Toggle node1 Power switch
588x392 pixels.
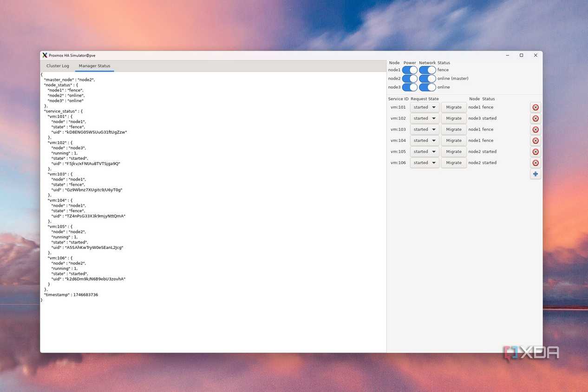point(410,70)
